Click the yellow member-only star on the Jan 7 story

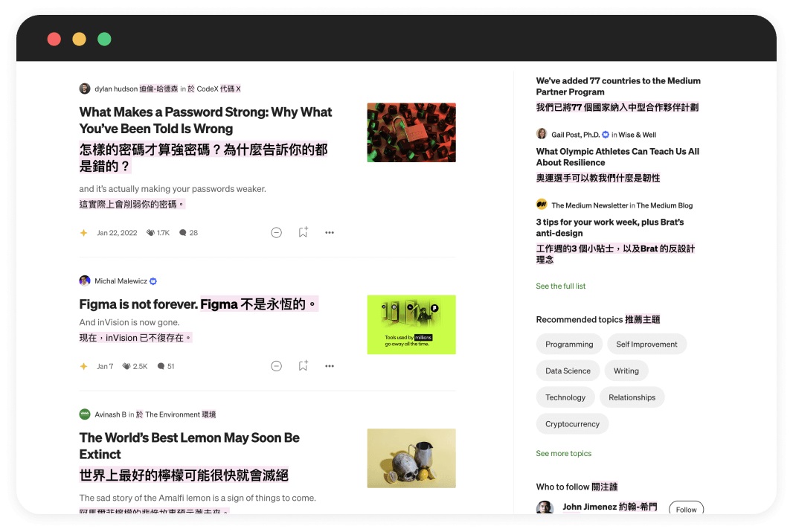click(84, 366)
